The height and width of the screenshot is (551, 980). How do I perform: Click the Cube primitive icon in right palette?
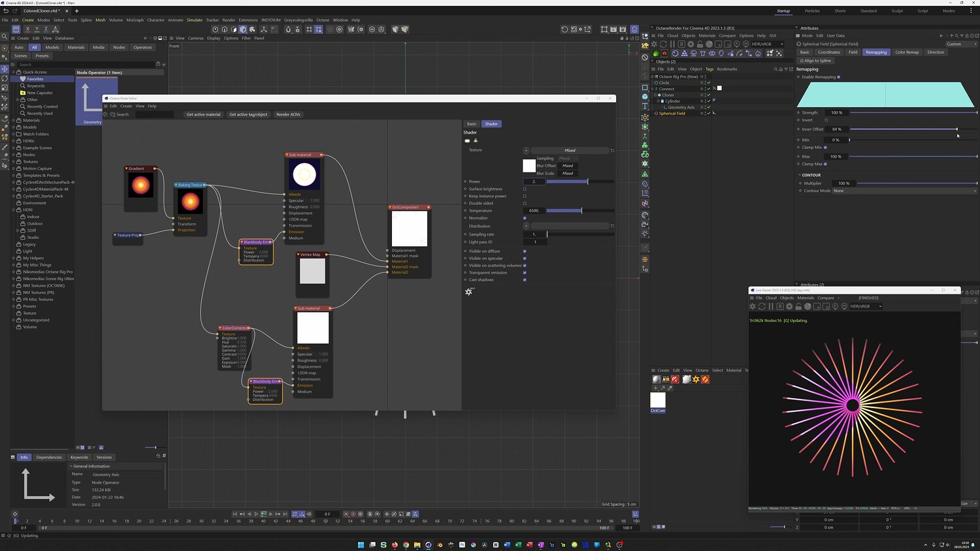[x=645, y=97]
